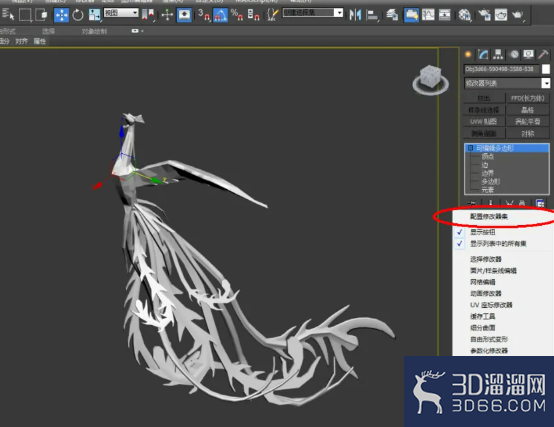Switch to the 选择 ribbon tab
The height and width of the screenshot is (427, 554).
point(48,31)
